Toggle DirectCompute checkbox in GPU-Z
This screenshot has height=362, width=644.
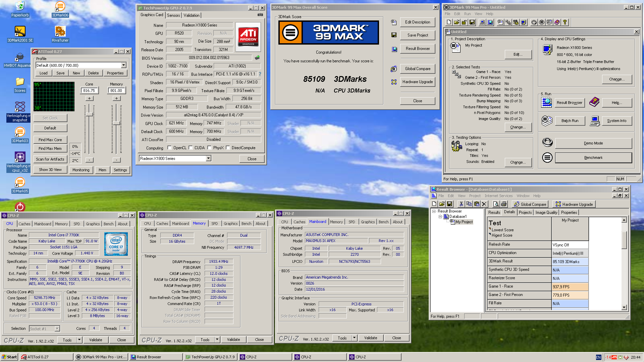[x=228, y=148]
